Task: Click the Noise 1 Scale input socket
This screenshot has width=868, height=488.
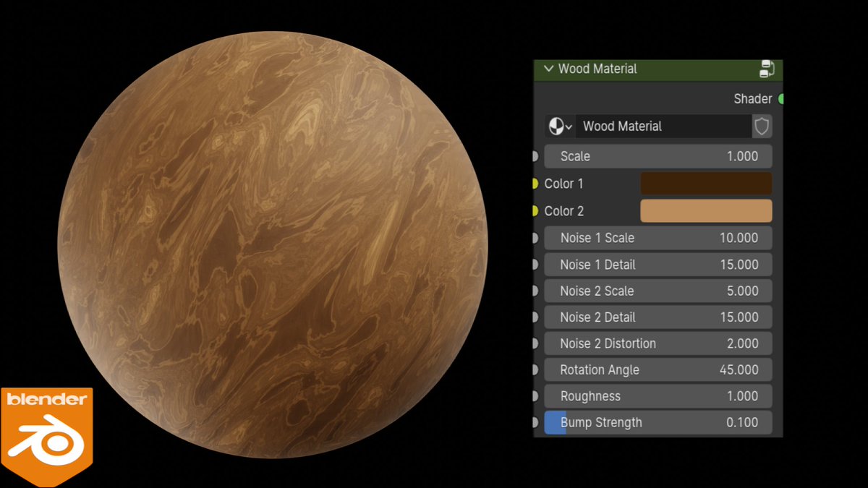Action: pyautogui.click(x=535, y=238)
